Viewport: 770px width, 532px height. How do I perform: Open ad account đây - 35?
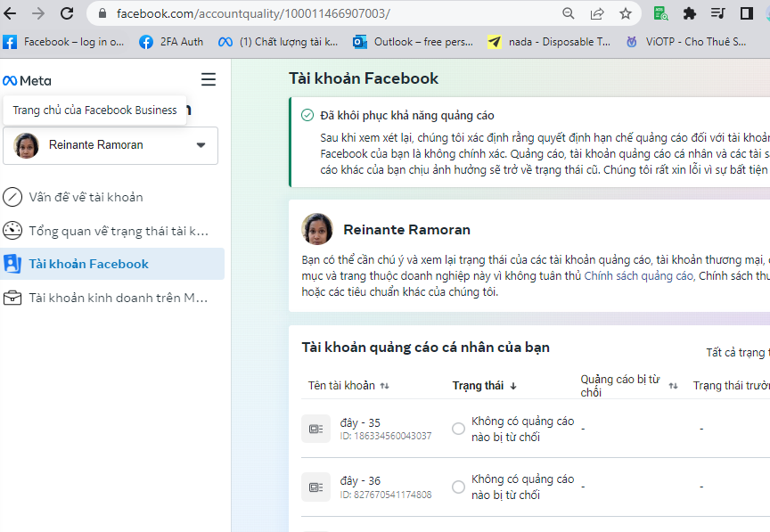360,422
